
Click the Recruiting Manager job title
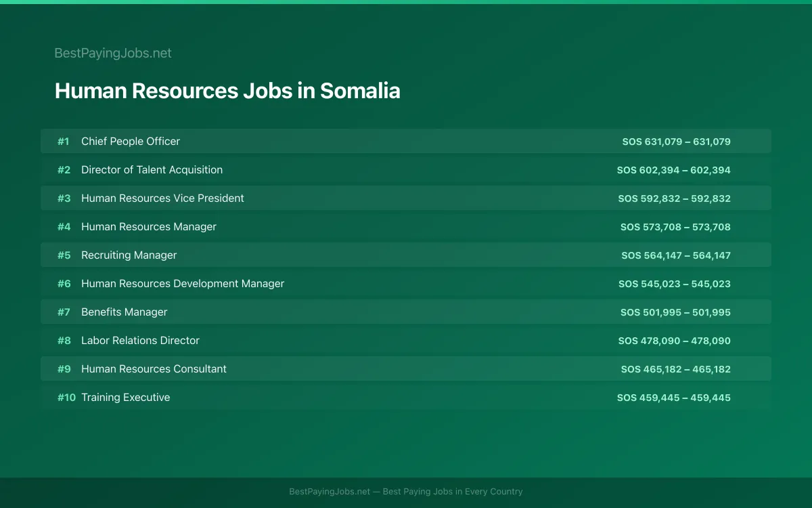coord(129,255)
